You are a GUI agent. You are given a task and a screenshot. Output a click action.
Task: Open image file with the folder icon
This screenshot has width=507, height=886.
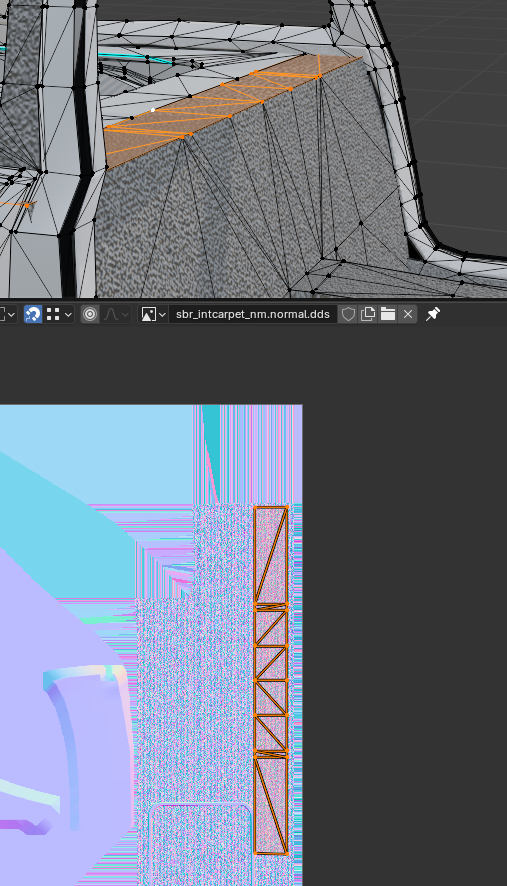388,314
